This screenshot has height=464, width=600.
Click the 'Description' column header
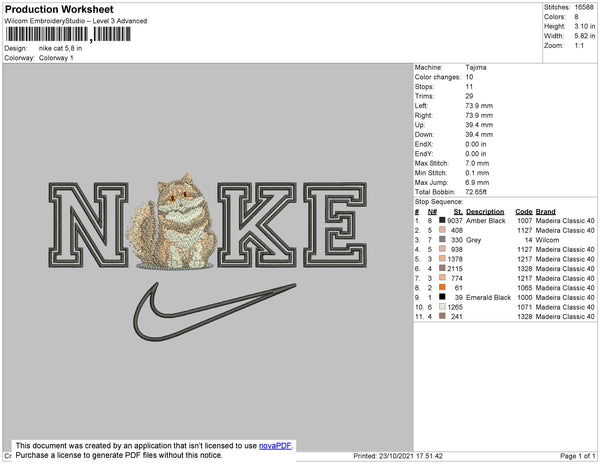coord(485,212)
